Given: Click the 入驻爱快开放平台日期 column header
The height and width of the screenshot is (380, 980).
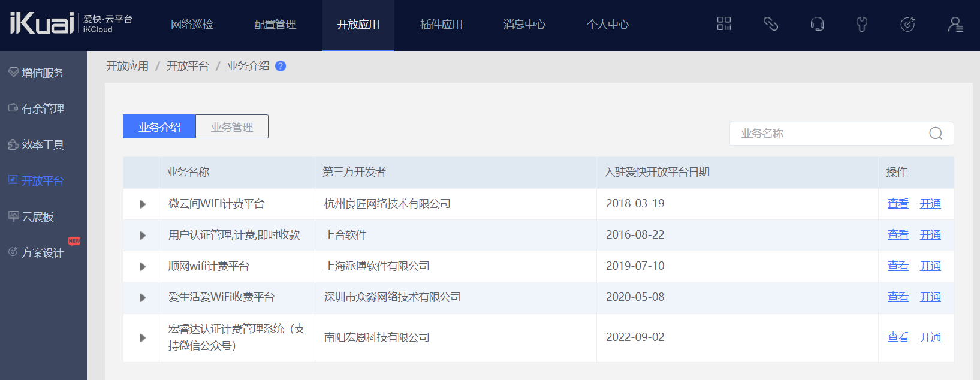Looking at the screenshot, I should tap(657, 172).
